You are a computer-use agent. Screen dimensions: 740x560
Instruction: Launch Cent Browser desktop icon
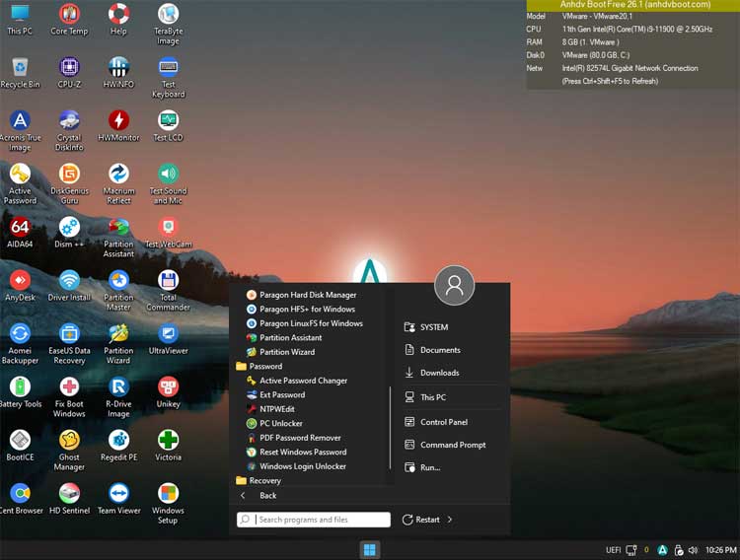(x=20, y=499)
